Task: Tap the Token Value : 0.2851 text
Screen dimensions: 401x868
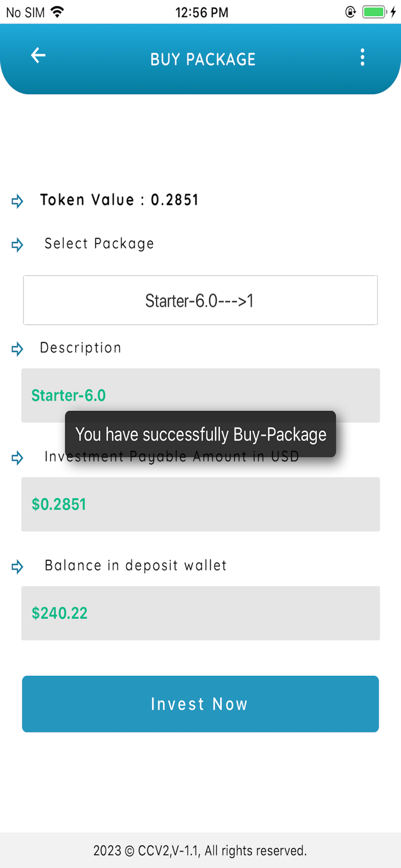Action: coord(119,200)
